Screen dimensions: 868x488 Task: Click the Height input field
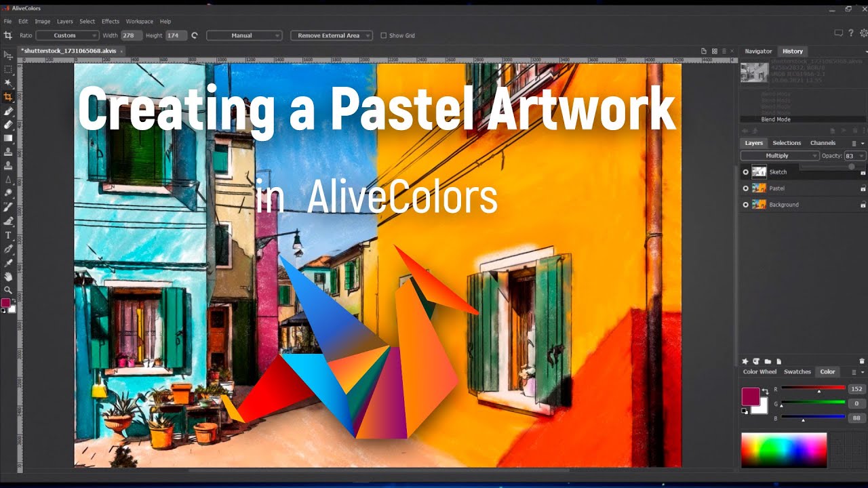pyautogui.click(x=176, y=35)
